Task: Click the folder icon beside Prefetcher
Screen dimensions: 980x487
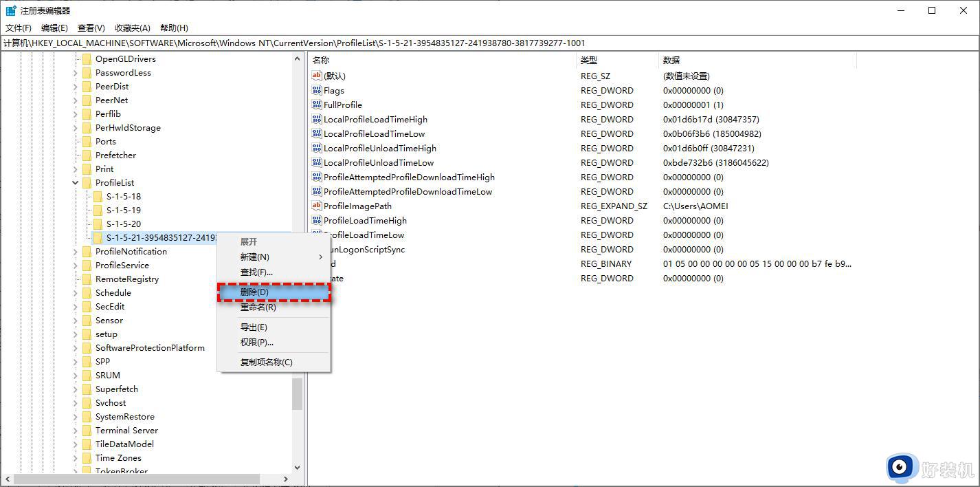Action: pyautogui.click(x=87, y=155)
